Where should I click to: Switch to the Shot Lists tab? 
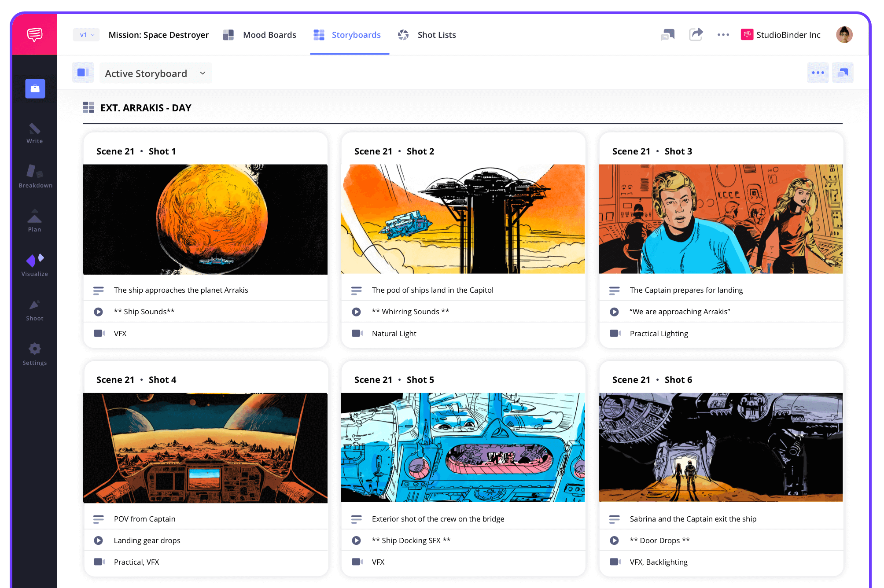[x=436, y=35]
